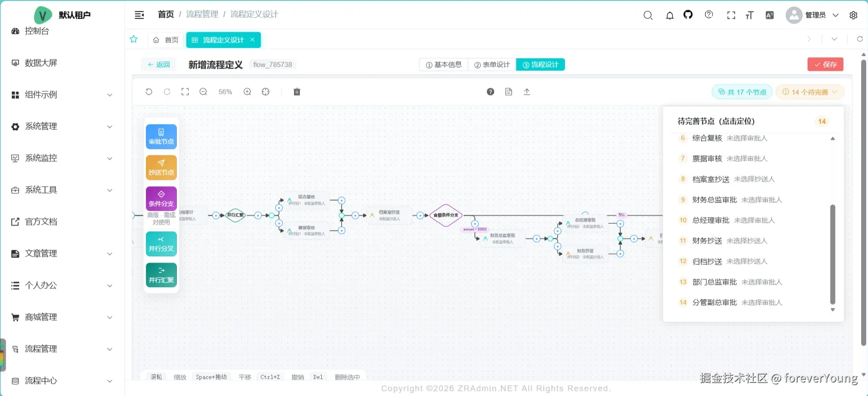Image resolution: width=868 pixels, height=396 pixels.
Task: Expand the 系统管理 sidebar menu
Action: tap(62, 126)
